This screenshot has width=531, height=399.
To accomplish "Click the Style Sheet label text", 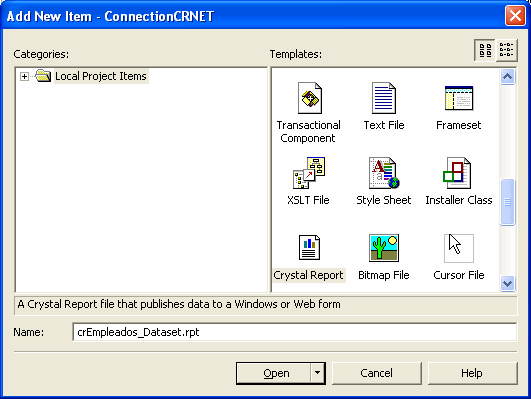I will click(x=384, y=200).
